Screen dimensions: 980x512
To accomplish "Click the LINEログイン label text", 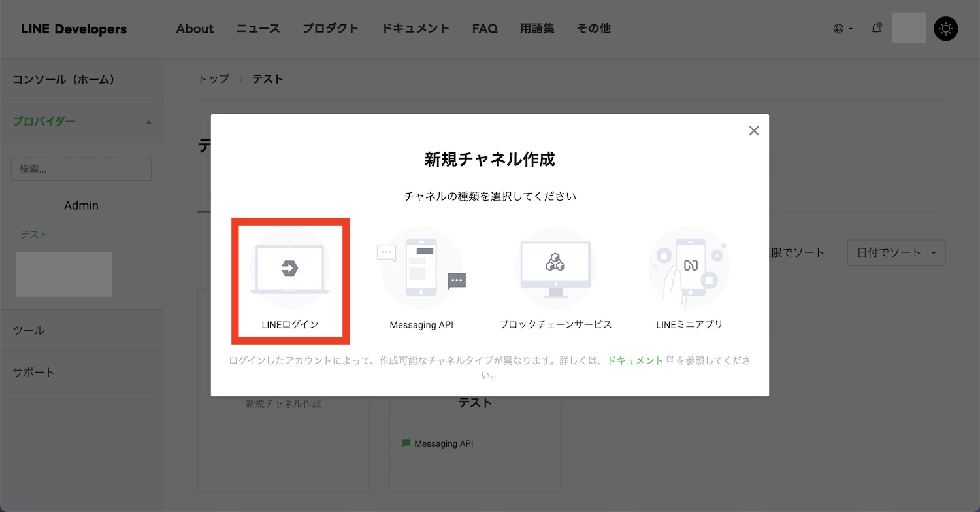I will tap(290, 324).
